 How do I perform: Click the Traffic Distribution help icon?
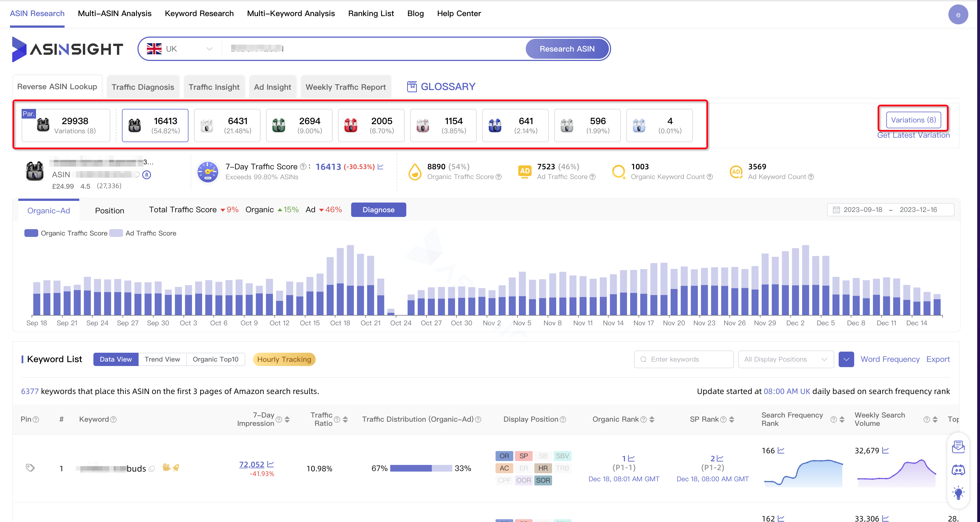[478, 419]
